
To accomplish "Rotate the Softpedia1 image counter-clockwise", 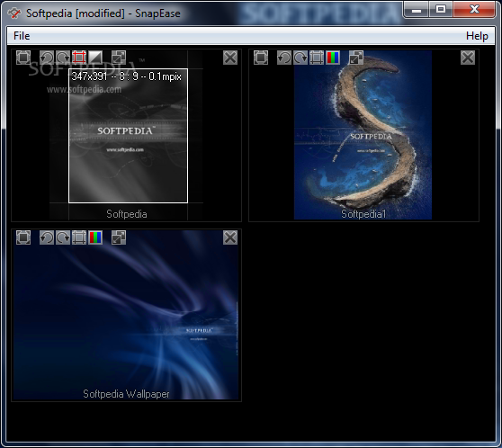I will [284, 58].
